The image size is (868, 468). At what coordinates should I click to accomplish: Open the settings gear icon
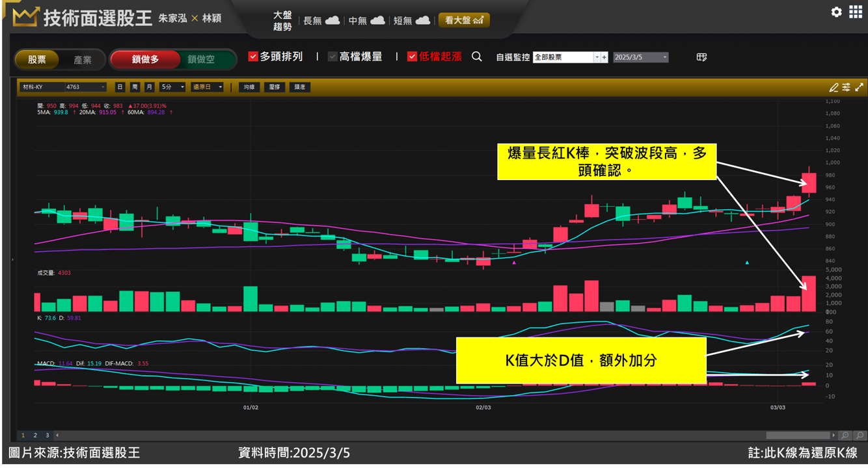tap(837, 12)
